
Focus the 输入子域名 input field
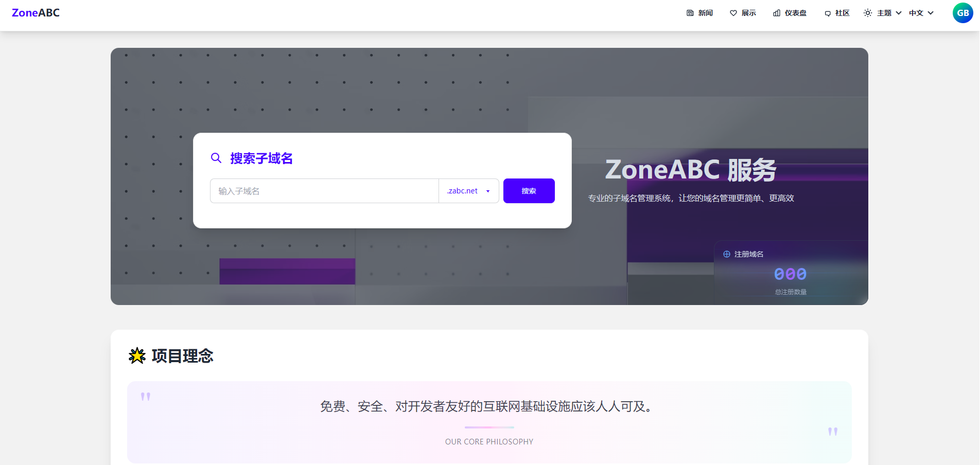click(324, 191)
